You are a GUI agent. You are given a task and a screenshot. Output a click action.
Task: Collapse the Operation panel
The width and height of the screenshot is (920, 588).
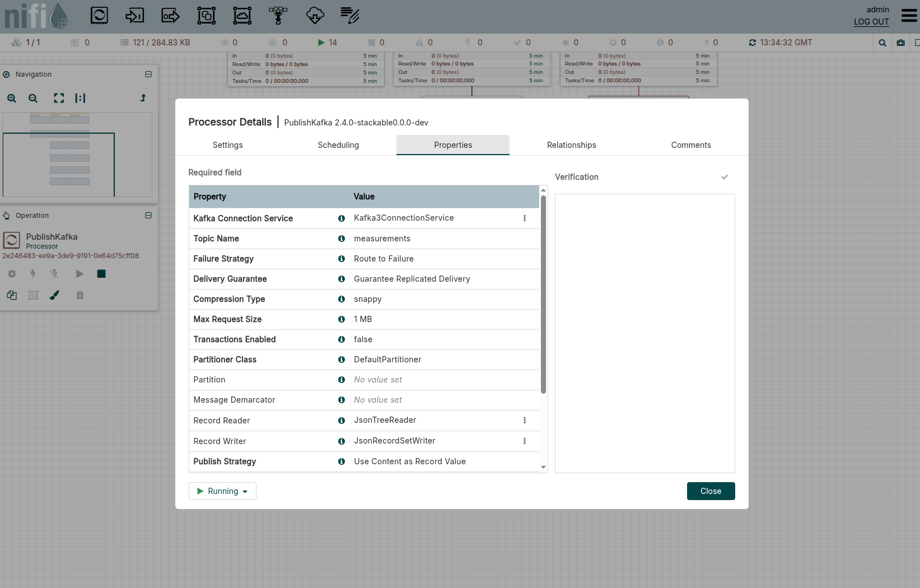click(148, 216)
